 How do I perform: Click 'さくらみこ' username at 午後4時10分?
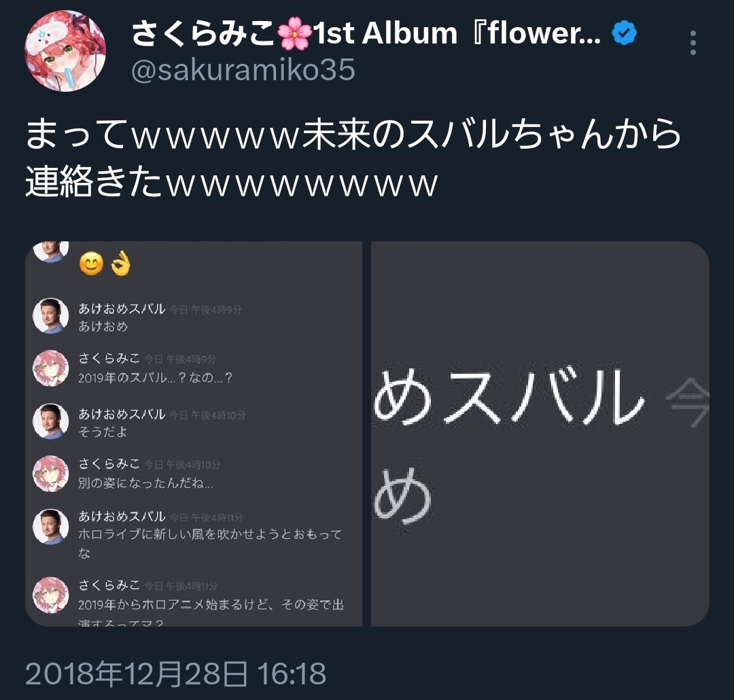pyautogui.click(x=109, y=463)
